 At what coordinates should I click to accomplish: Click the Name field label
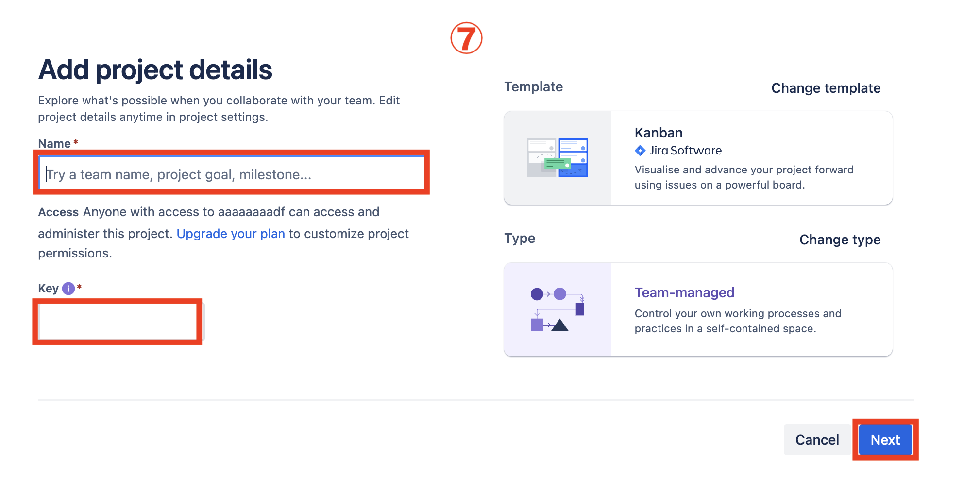click(54, 144)
